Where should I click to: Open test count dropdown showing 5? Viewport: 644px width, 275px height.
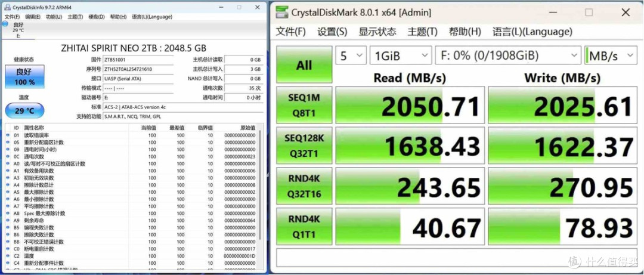click(x=351, y=55)
